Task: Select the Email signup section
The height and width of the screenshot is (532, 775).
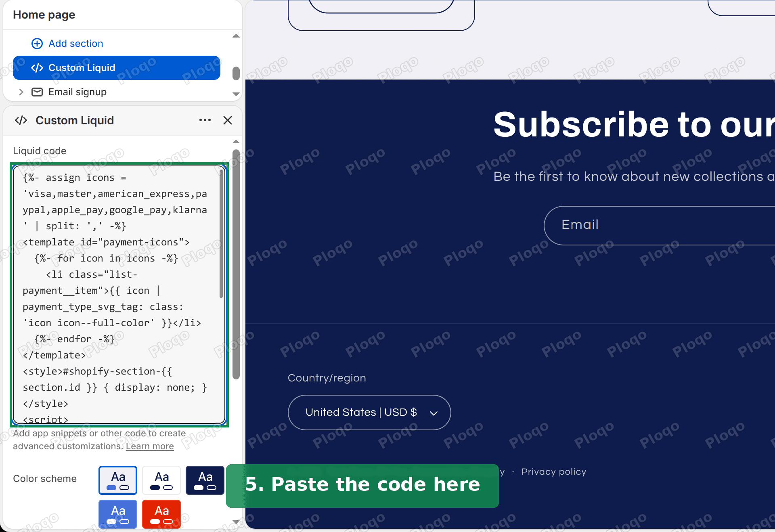Action: tap(77, 92)
